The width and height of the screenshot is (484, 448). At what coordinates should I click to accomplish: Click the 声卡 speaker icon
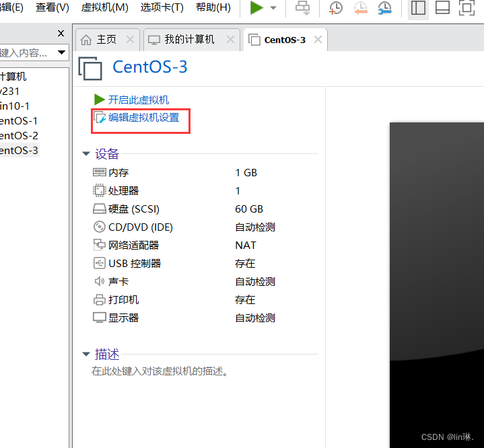coord(100,281)
